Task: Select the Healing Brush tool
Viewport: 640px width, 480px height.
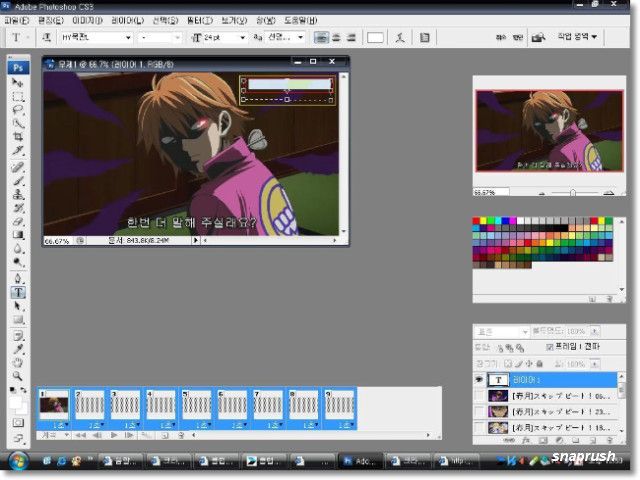Action: click(x=18, y=167)
